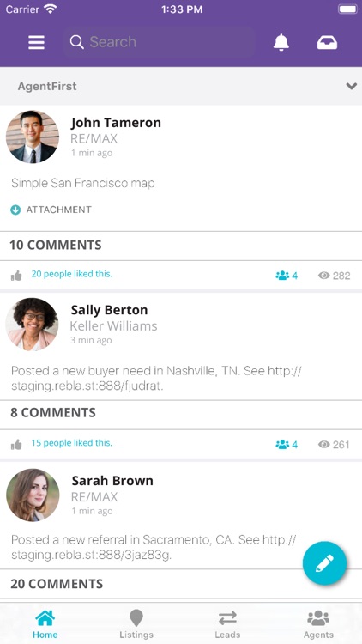Open Sarah Brown's profile photo

[33, 495]
